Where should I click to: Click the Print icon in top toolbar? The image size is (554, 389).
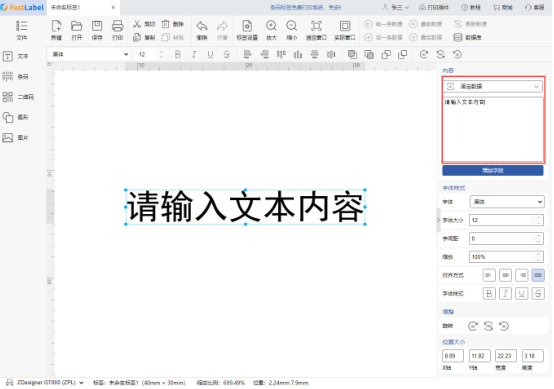click(117, 30)
